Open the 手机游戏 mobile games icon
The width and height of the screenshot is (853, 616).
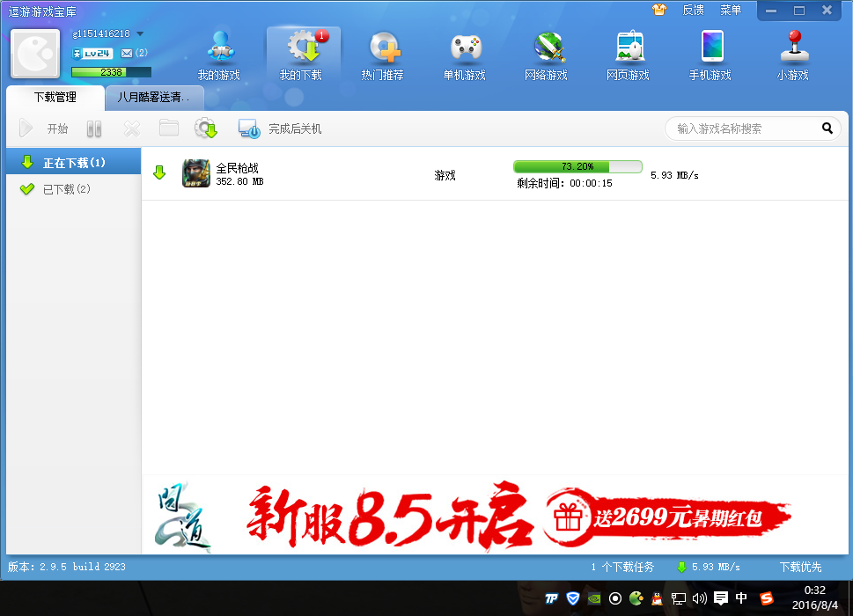pos(710,55)
